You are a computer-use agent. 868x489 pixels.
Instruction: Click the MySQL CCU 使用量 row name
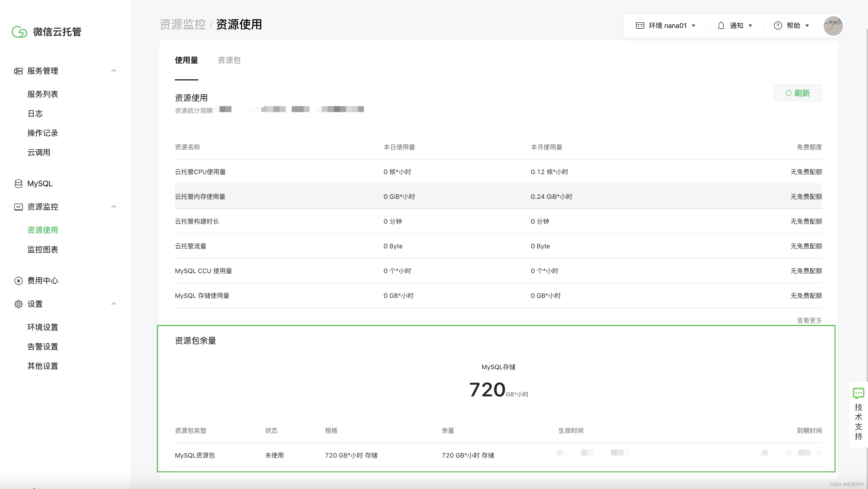coord(203,271)
